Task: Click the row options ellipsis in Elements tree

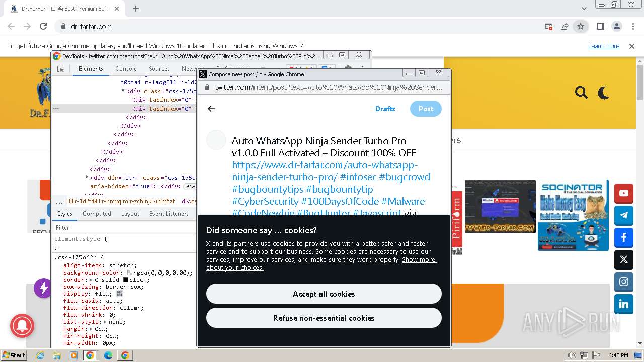Action: point(56,108)
